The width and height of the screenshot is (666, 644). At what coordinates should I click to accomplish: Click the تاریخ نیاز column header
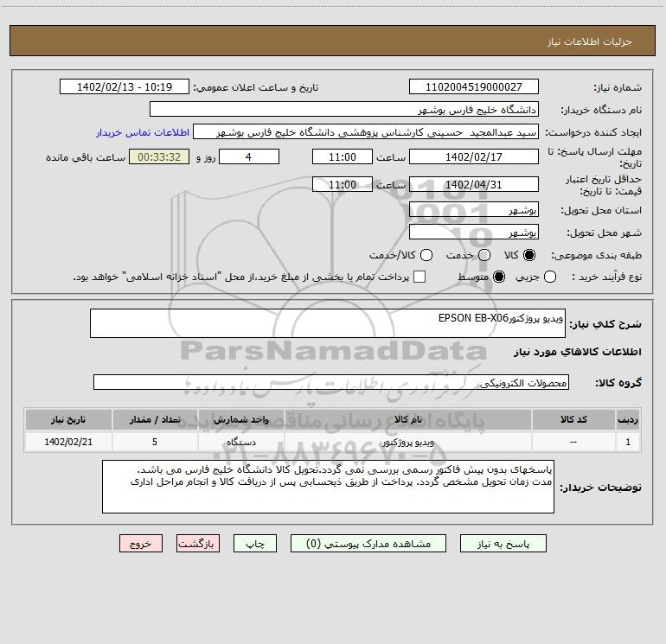tap(68, 419)
